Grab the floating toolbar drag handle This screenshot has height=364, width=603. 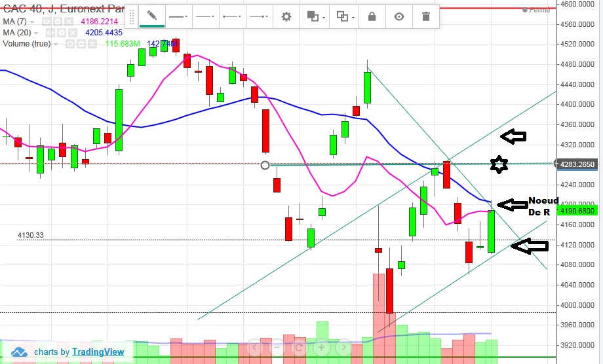point(132,17)
